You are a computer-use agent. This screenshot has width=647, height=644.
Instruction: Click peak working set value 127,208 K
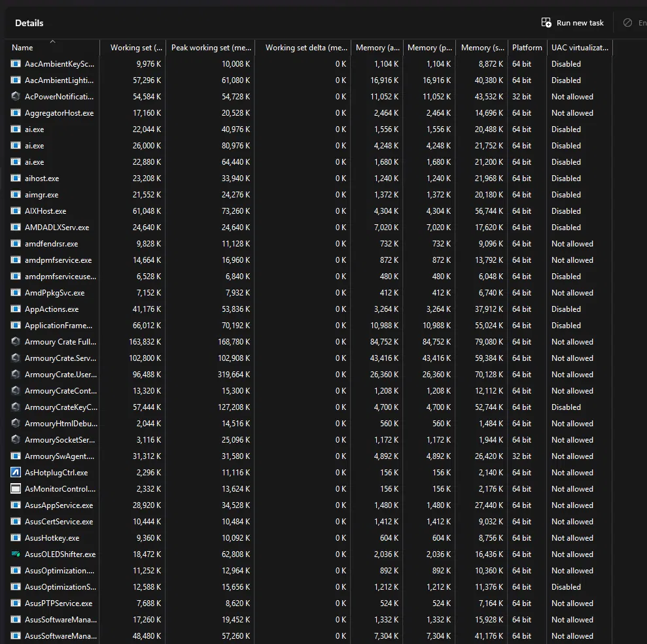234,407
